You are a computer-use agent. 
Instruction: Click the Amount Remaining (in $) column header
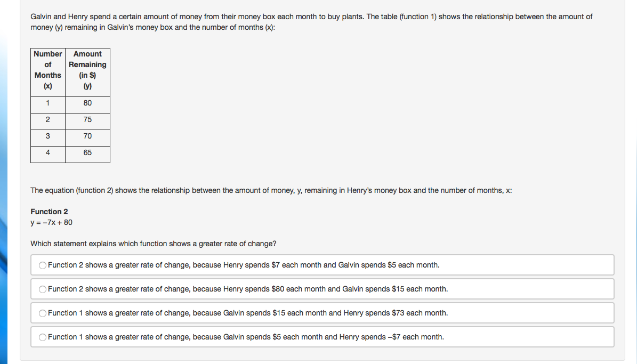pos(87,70)
